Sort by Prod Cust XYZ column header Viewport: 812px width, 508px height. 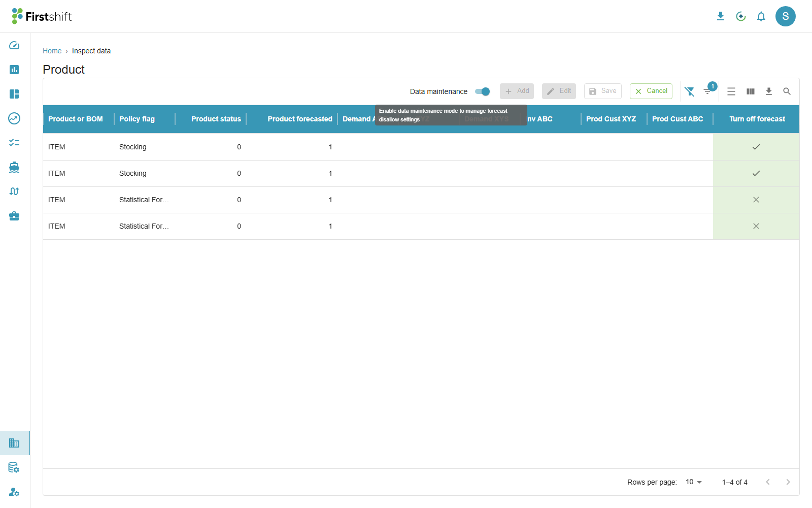click(x=611, y=119)
